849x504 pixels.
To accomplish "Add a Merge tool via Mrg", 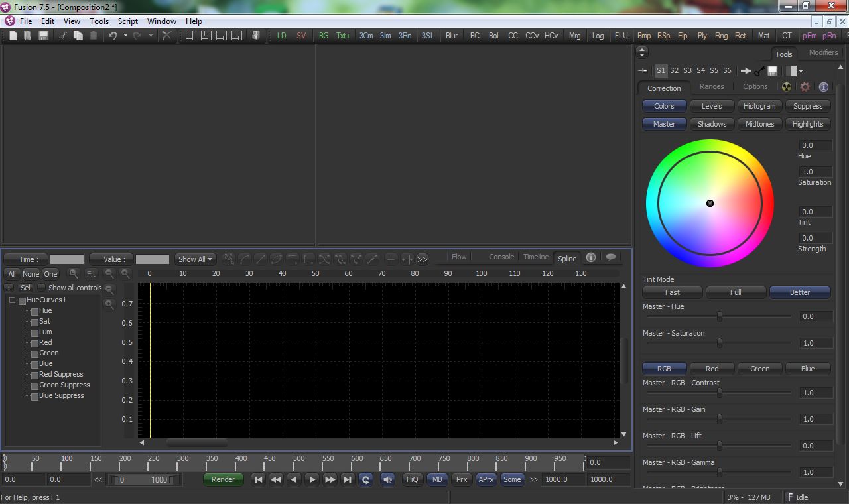I will [574, 36].
